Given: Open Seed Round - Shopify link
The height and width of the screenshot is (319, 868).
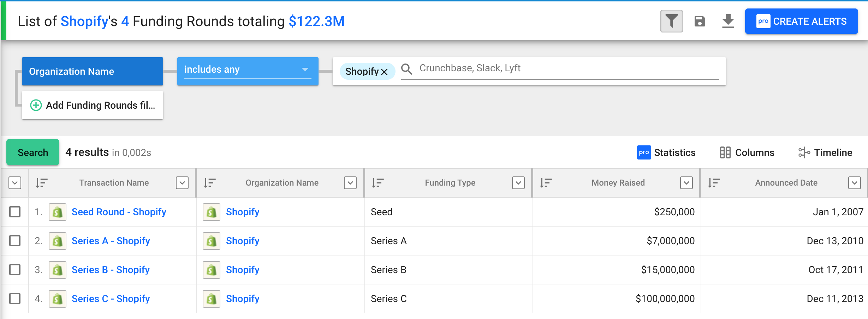Looking at the screenshot, I should point(119,212).
